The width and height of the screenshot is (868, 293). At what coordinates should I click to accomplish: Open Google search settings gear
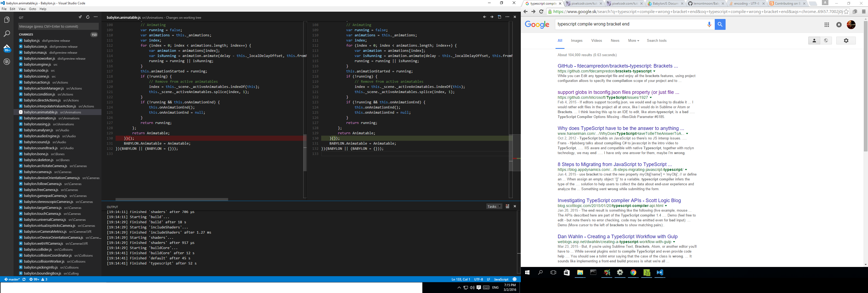coord(846,40)
